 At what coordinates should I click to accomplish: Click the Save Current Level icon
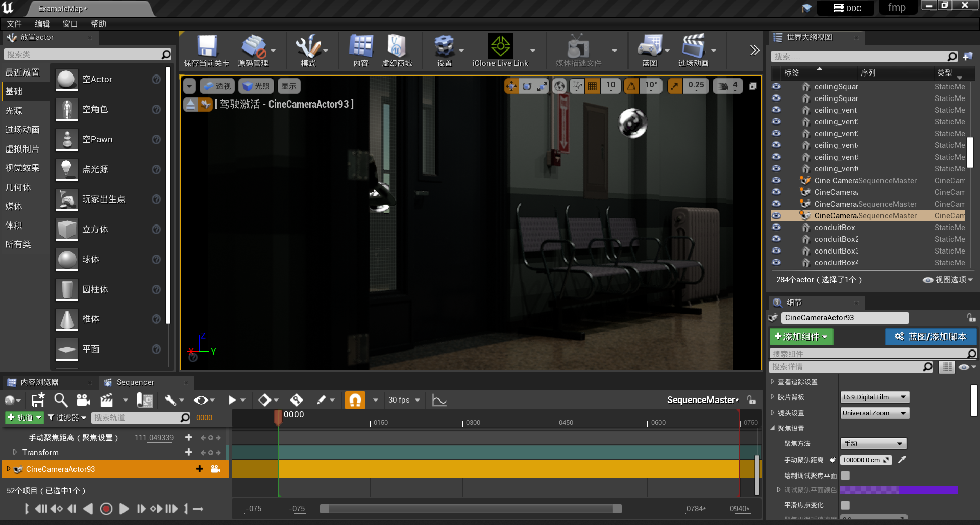tap(207, 46)
